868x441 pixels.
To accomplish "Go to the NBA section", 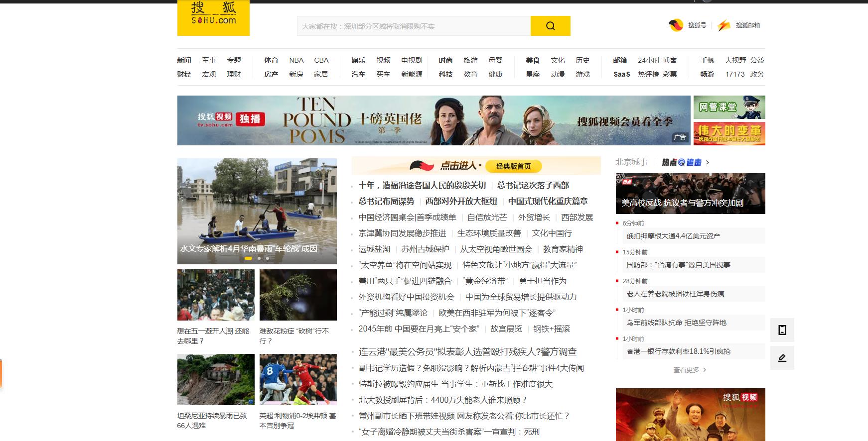I will 296,60.
